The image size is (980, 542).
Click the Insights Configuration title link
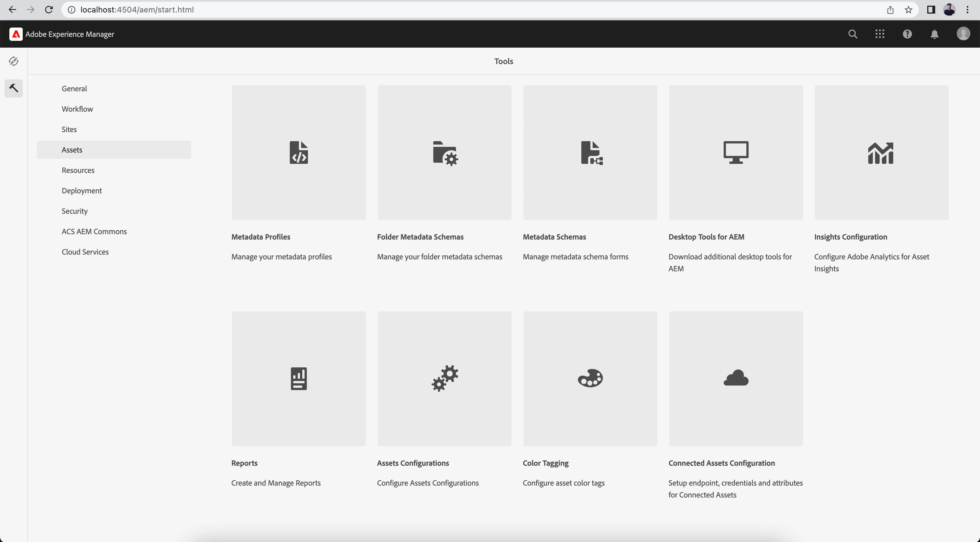pos(851,237)
